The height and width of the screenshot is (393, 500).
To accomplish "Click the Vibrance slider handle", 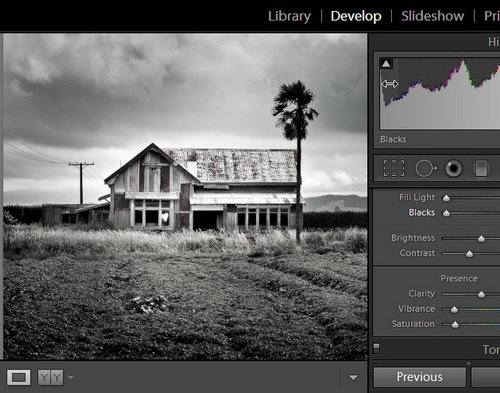I will pyautogui.click(x=454, y=310).
